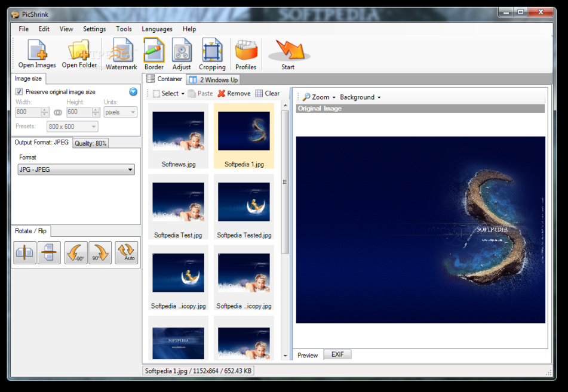Open the Help menu

pyautogui.click(x=189, y=29)
